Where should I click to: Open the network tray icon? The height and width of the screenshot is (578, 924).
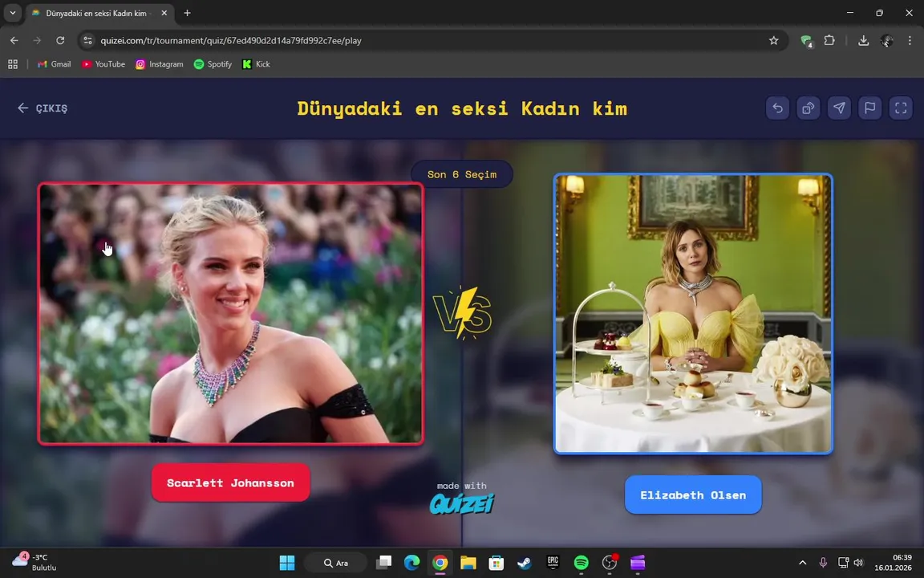[843, 563]
